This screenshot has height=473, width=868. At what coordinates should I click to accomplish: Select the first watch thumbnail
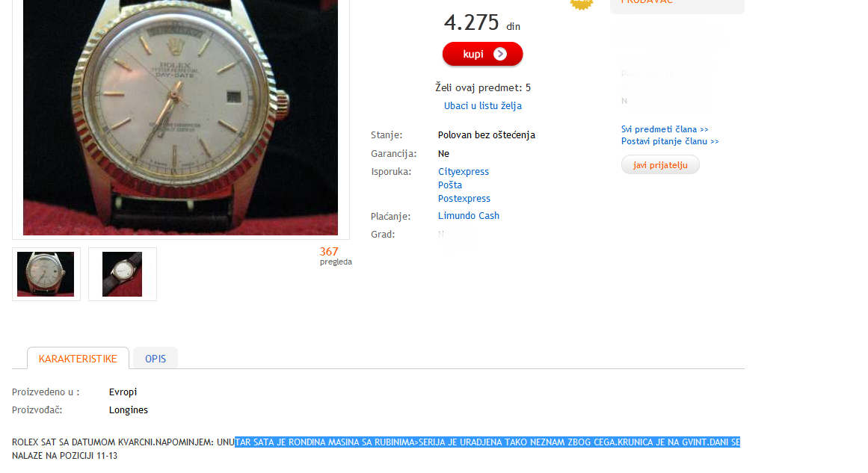46,274
